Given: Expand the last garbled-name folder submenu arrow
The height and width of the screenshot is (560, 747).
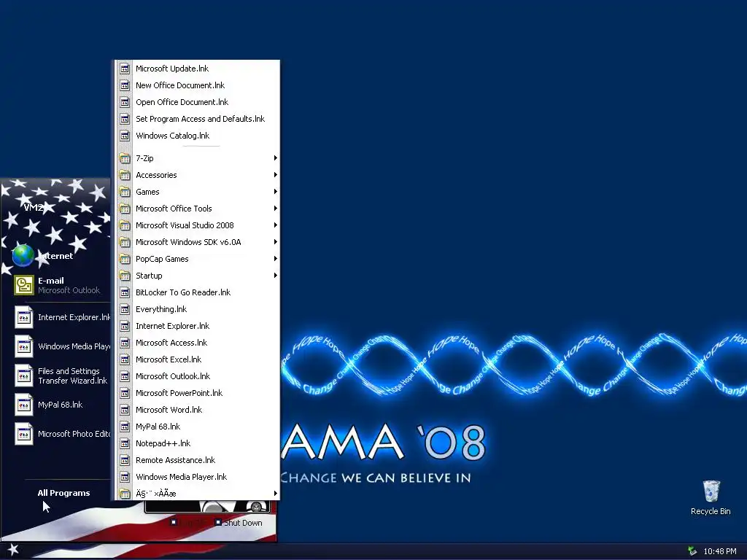Looking at the screenshot, I should [275, 494].
